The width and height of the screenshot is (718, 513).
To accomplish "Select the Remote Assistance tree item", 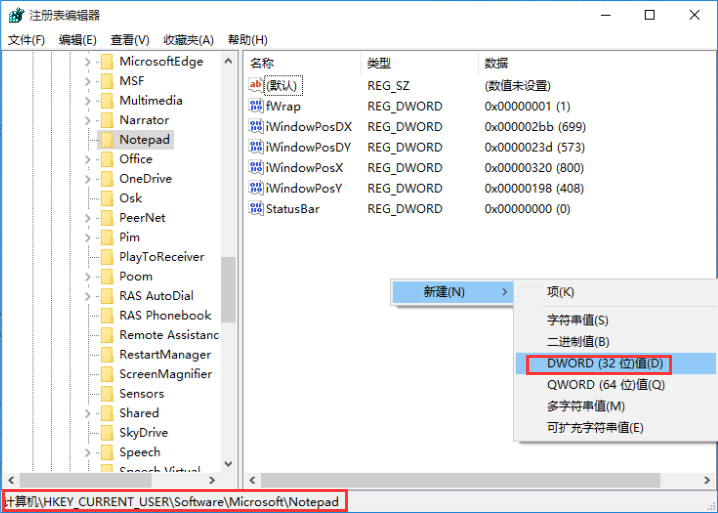I will tap(169, 335).
